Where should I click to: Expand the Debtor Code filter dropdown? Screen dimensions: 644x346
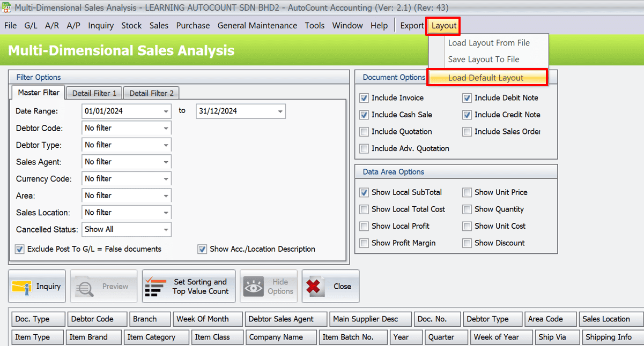(x=166, y=129)
